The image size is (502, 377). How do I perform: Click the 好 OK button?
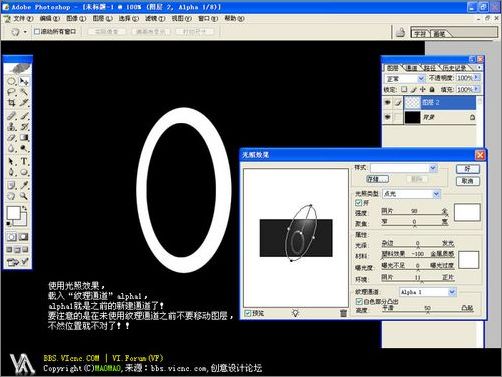468,169
